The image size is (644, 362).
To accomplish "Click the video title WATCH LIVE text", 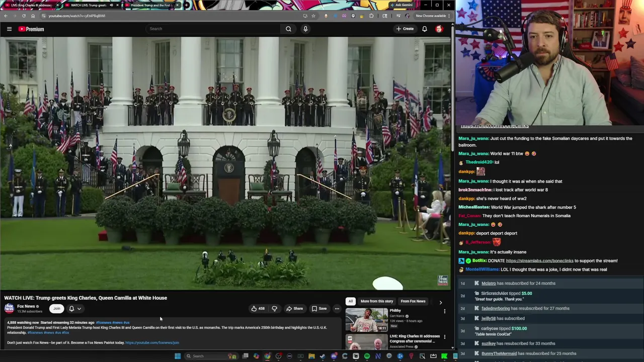I will pyautogui.click(x=86, y=298).
